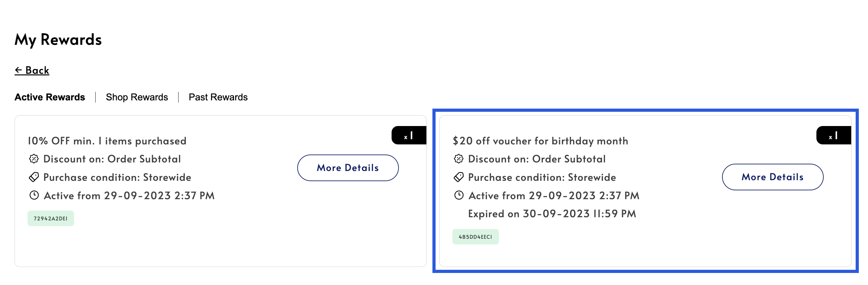Select the Active Rewards tab
This screenshot has height=285, width=868.
click(x=50, y=97)
